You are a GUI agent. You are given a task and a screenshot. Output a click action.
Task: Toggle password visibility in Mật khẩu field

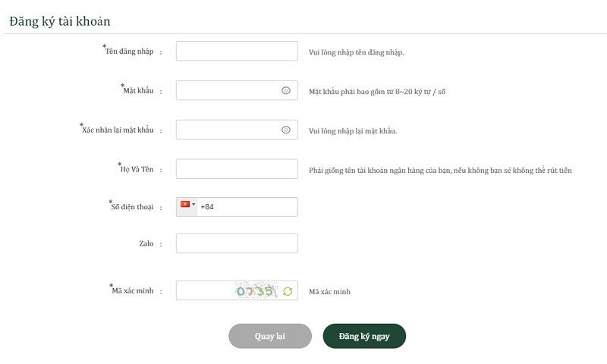click(x=286, y=90)
